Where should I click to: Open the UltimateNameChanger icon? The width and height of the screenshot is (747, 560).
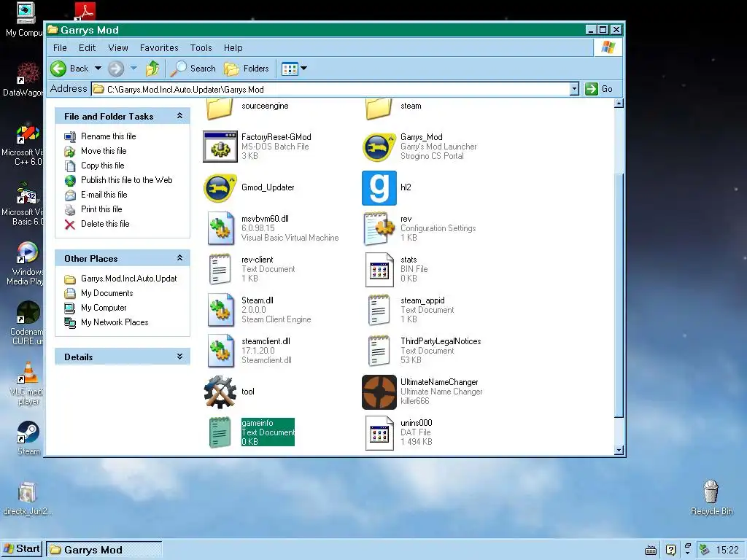(x=379, y=392)
